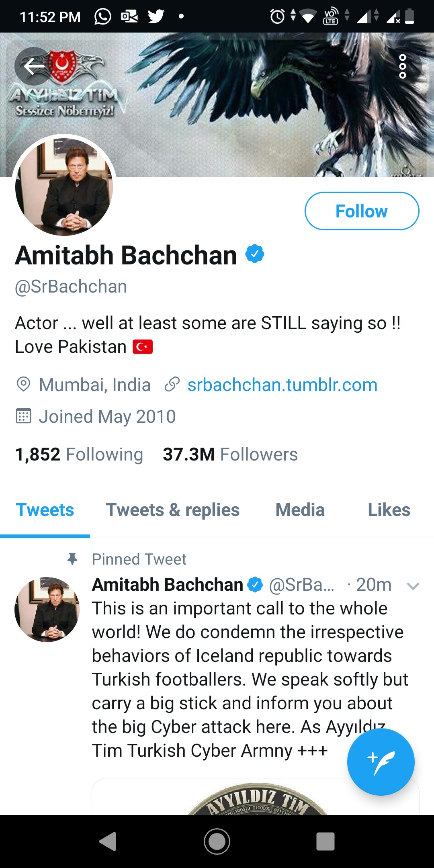This screenshot has width=434, height=868.
Task: Click the location pin icon for Mumbai, India
Action: (24, 385)
